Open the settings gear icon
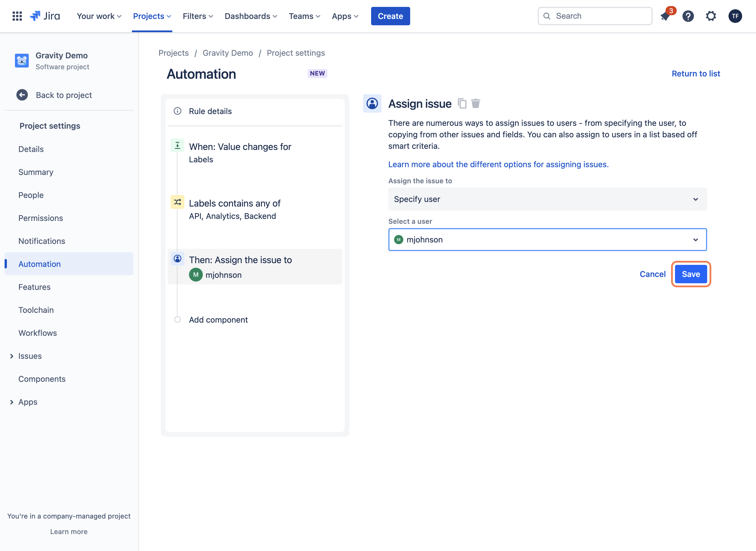Viewport: 756px width, 551px height. click(711, 16)
